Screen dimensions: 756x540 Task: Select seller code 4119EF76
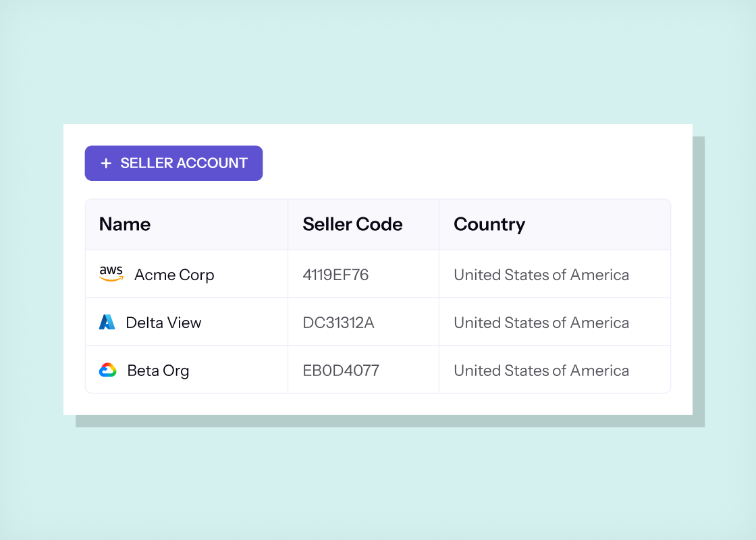click(335, 274)
